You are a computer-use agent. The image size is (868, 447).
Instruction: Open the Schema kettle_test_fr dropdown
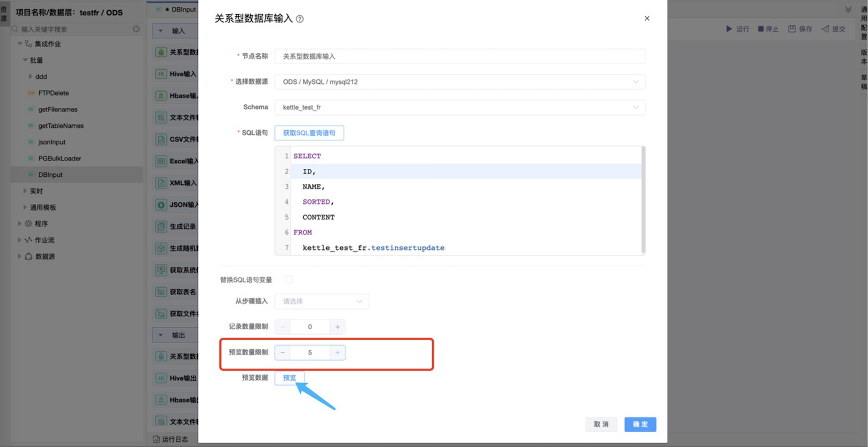click(460, 107)
